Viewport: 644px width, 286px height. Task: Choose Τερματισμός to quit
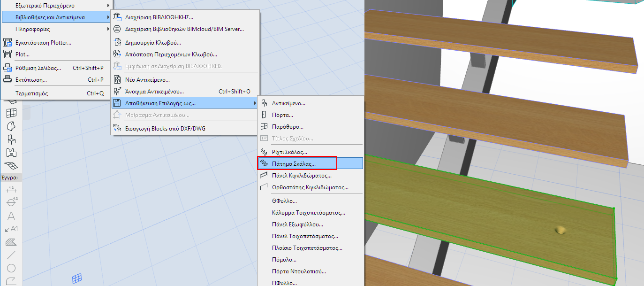tap(56, 93)
